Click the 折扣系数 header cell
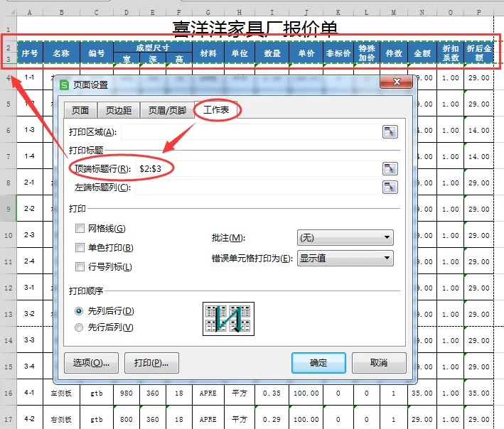The height and width of the screenshot is (429, 504). pos(450,53)
